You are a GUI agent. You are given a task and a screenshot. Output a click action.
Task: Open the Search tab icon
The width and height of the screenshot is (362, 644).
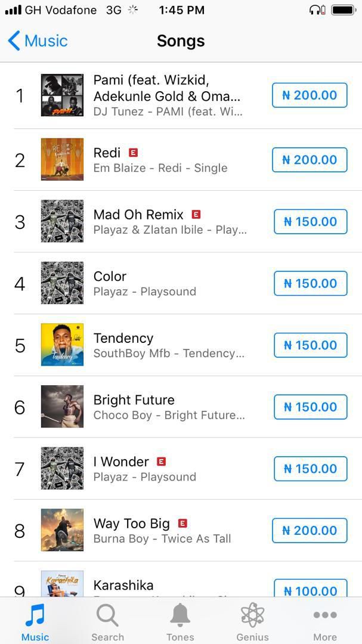(x=107, y=615)
